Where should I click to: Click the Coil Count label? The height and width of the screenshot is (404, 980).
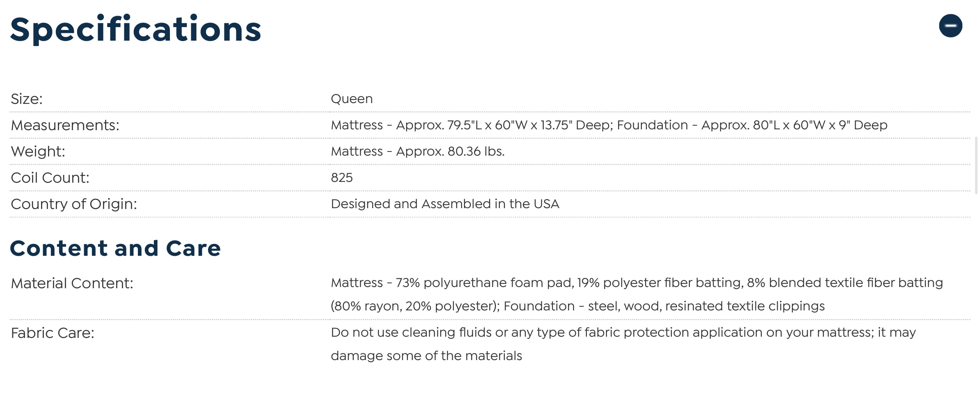[x=50, y=178]
